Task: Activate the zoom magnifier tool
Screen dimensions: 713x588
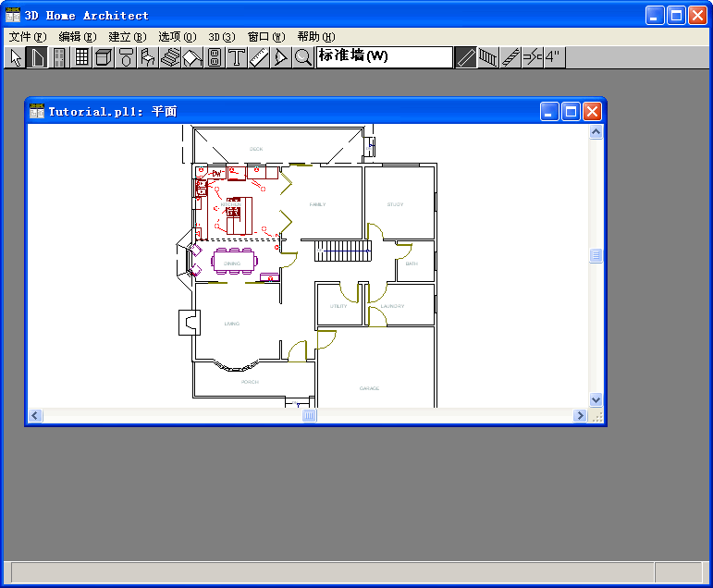Action: (x=303, y=57)
